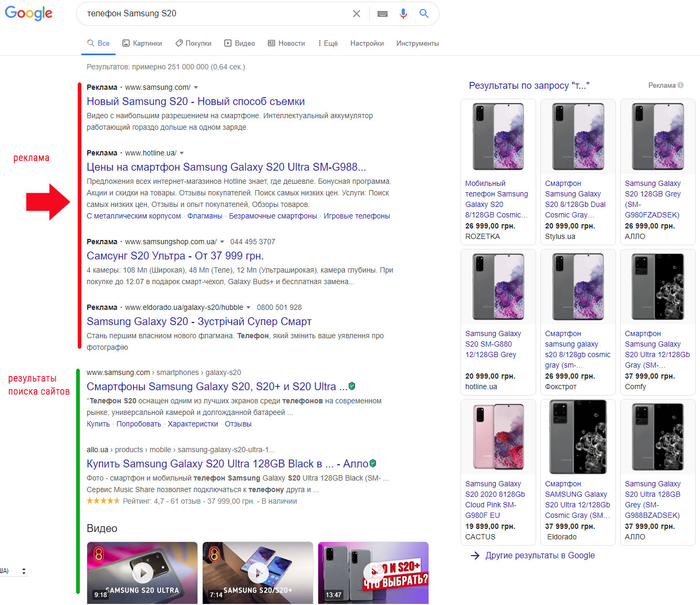Image resolution: width=700 pixels, height=605 pixels.
Task: Click the blue magnifier search button
Action: 424,14
